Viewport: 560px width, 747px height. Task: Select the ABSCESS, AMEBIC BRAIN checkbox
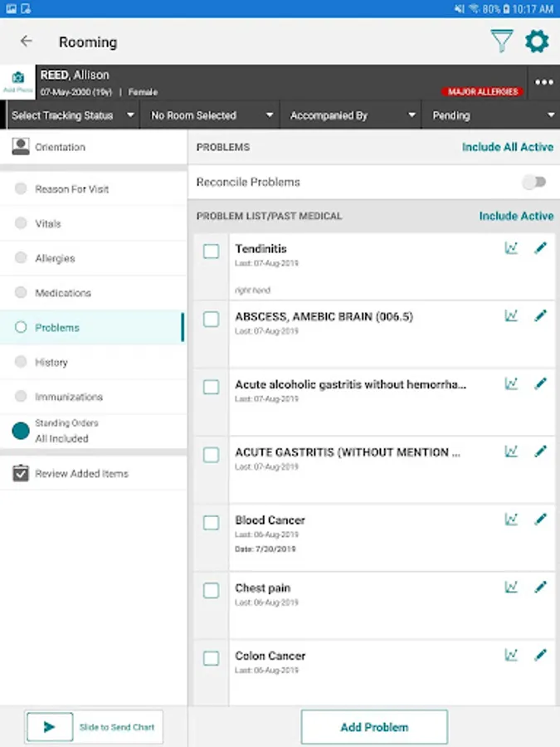point(212,319)
